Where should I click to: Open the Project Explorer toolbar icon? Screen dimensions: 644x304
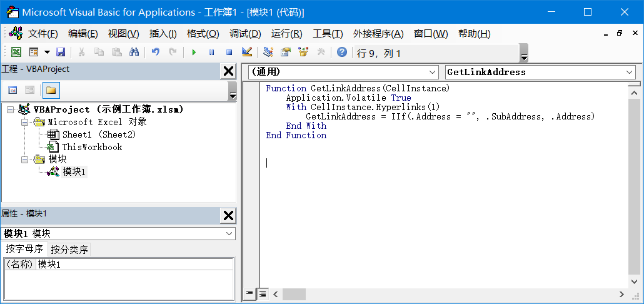[x=268, y=52]
